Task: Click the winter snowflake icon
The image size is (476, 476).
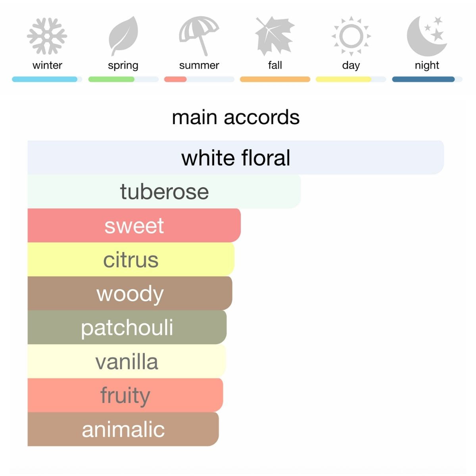Action: coord(47,36)
